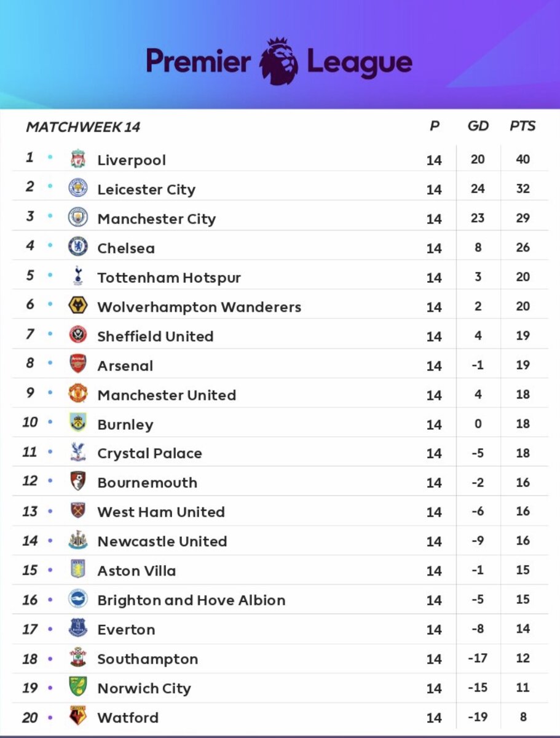Click the Arsenal cannon badge
Viewport: 560px width, 738px height.
[x=78, y=364]
